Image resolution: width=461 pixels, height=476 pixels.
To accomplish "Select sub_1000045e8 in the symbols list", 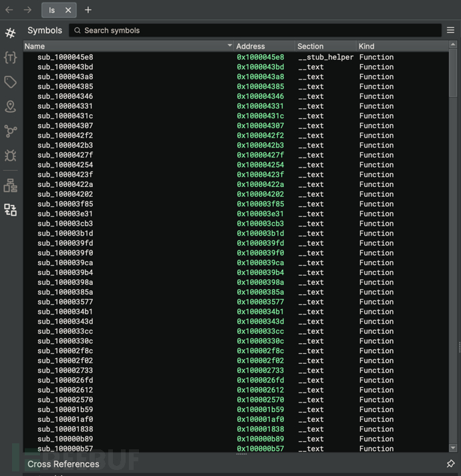I will coord(65,57).
